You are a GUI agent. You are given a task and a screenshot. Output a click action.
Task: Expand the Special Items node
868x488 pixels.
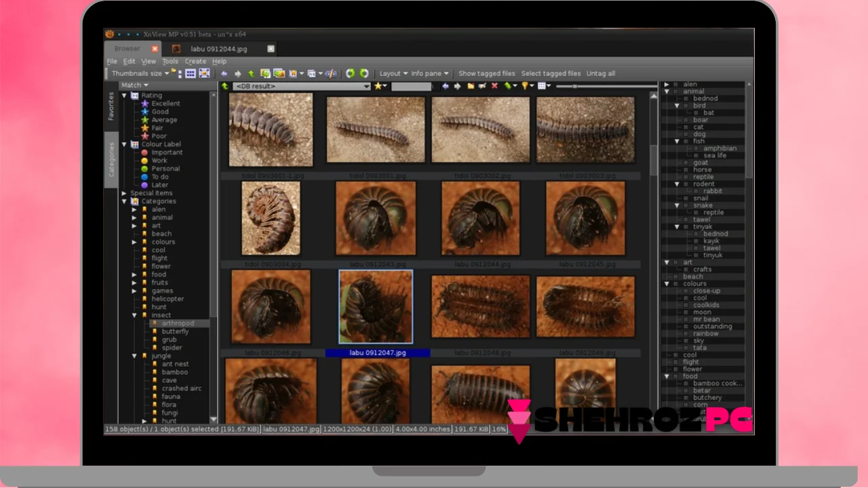click(x=124, y=193)
